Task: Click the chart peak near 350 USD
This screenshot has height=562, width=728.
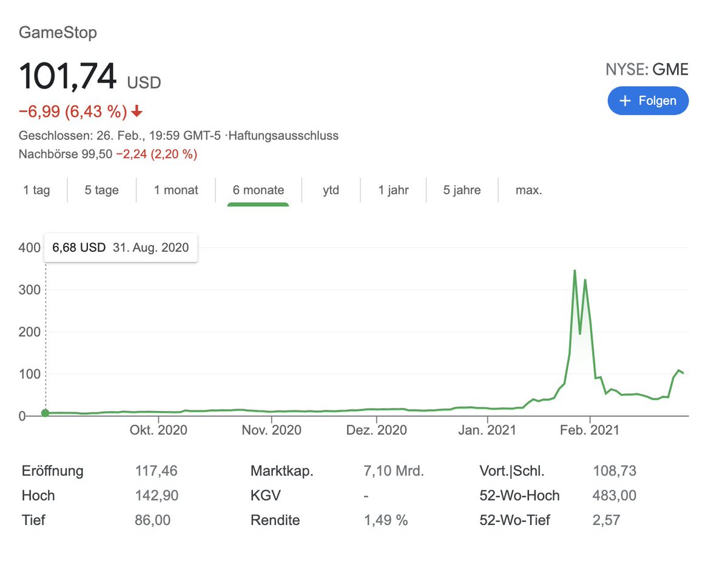Action: 574,270
